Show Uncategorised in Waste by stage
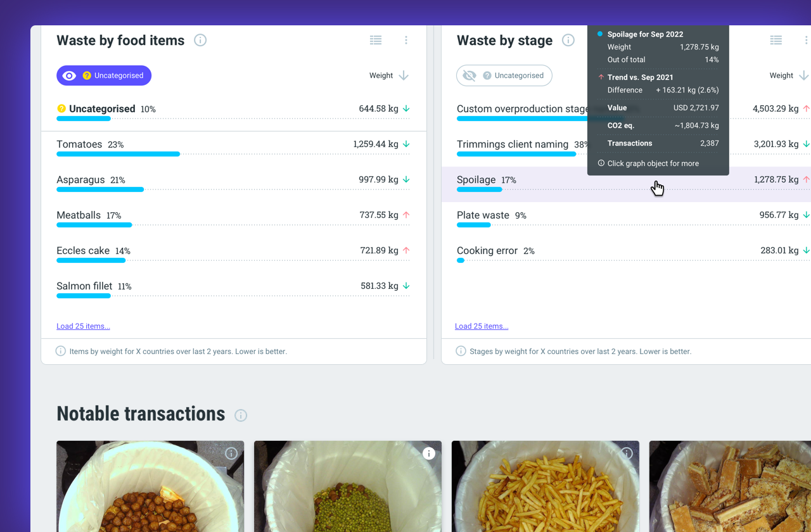The image size is (811, 532). [x=504, y=75]
